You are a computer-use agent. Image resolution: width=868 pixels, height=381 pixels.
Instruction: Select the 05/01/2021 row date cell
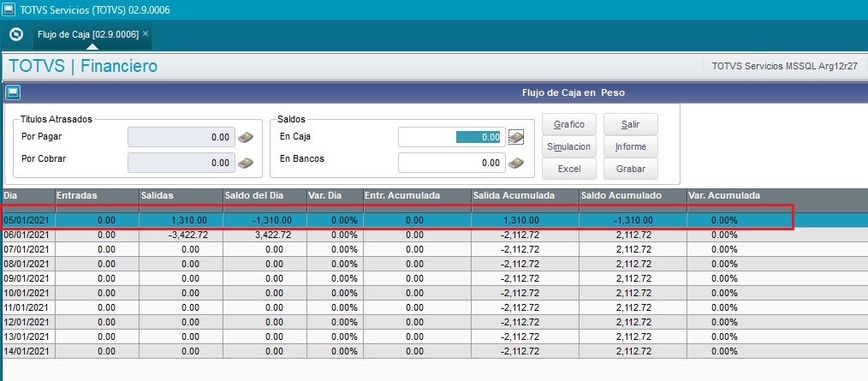[27, 220]
